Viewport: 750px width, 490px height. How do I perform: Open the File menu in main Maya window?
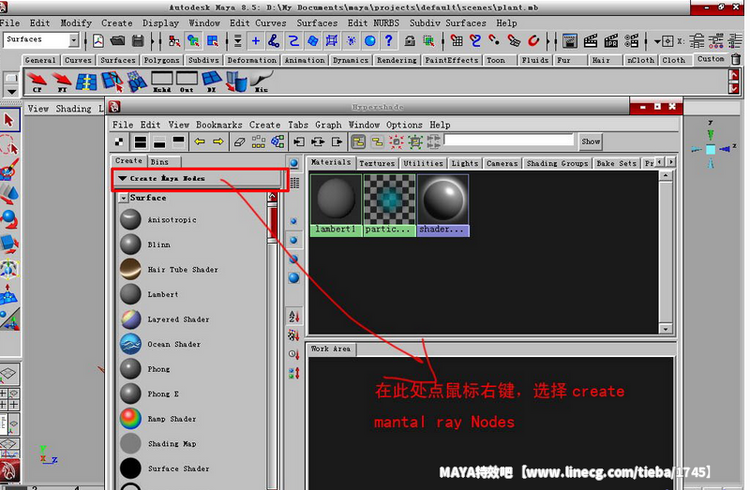click(10, 23)
